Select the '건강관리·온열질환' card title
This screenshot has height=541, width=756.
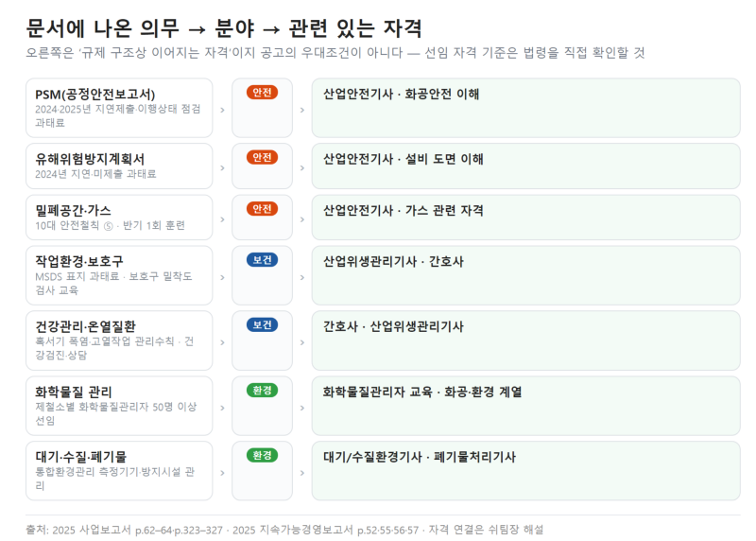[85, 326]
